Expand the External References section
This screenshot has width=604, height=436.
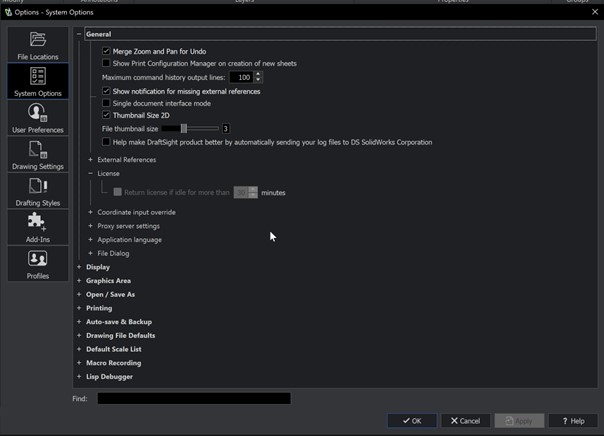tap(90, 160)
